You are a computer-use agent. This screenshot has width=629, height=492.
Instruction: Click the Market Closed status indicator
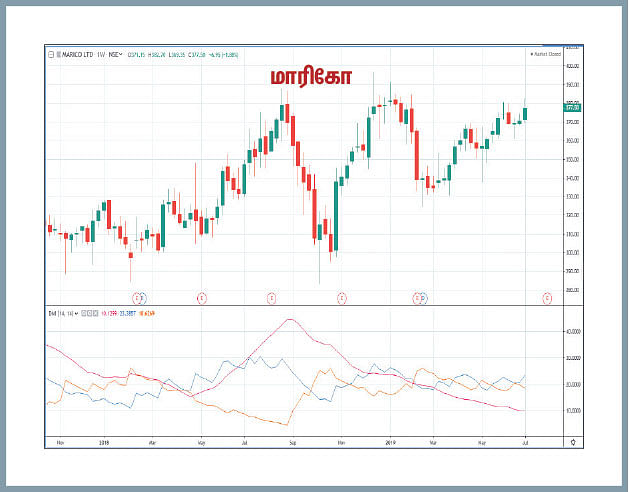[x=546, y=54]
